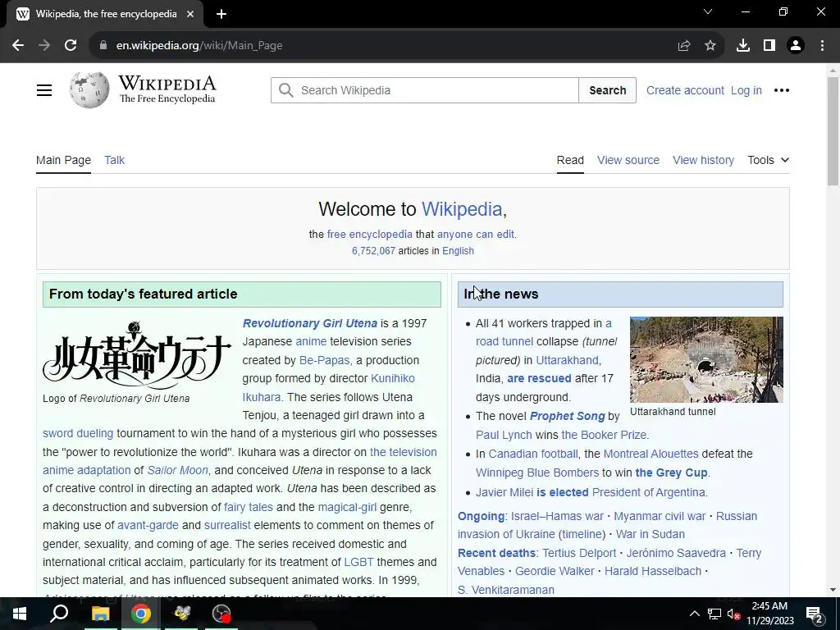Click the page vertical scrollbar thumb
Viewport: 840px width, 630px height.
coord(833,131)
